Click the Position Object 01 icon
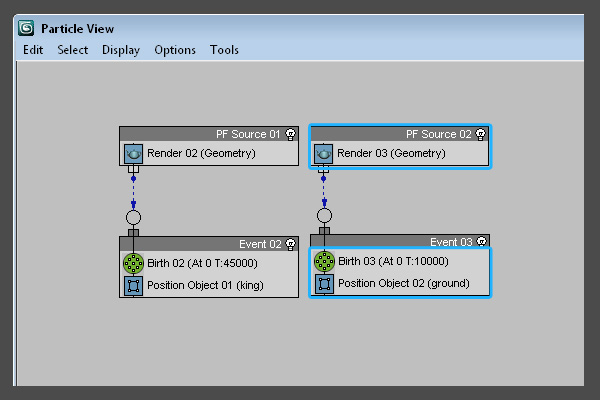The width and height of the screenshot is (600, 400). pos(133,285)
